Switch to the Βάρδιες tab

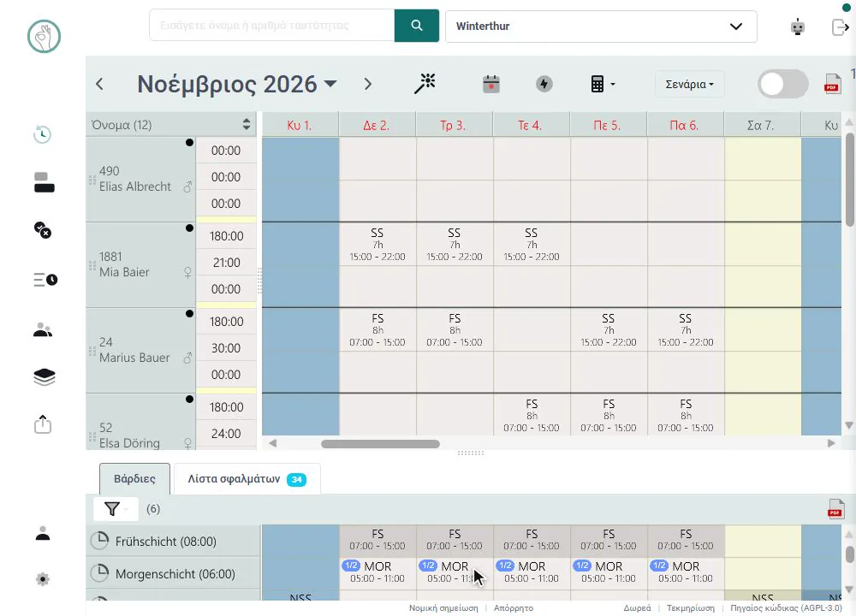pyautogui.click(x=135, y=478)
